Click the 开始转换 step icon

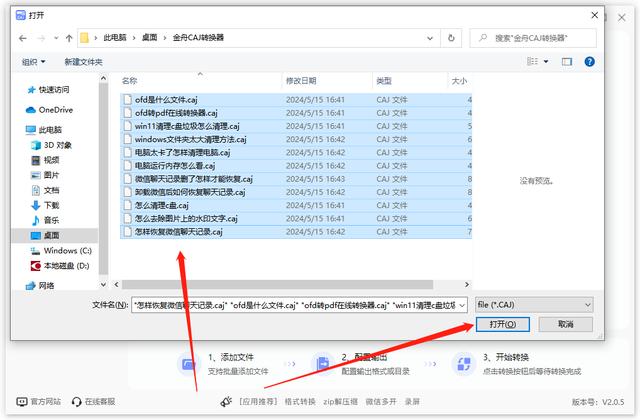464,364
